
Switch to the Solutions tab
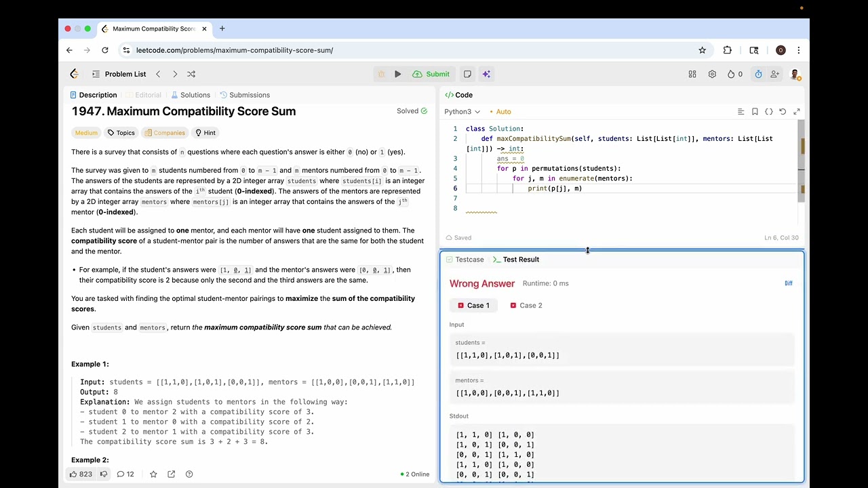191,95
